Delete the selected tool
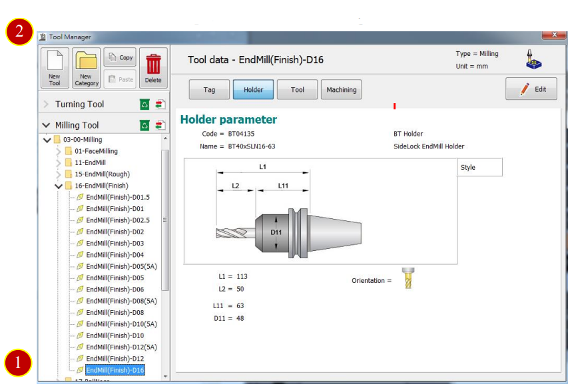The width and height of the screenshot is (586, 392). click(x=153, y=68)
